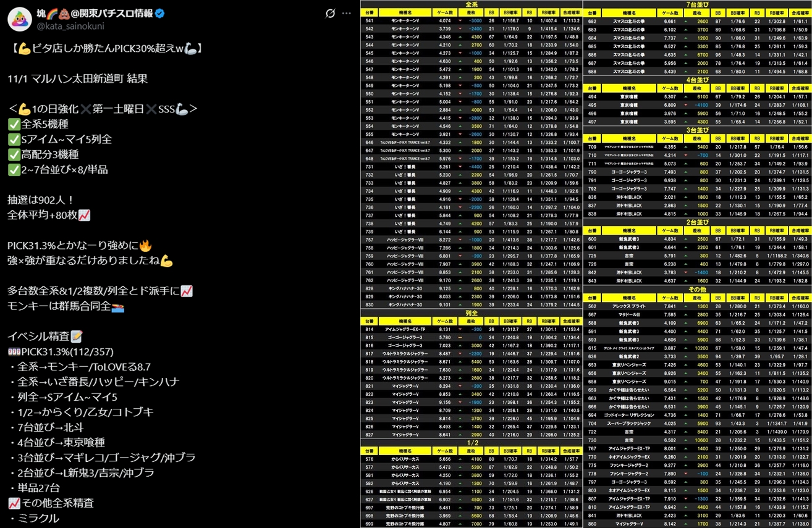Click the blue verified badge
This screenshot has height=528, width=812.
(160, 13)
